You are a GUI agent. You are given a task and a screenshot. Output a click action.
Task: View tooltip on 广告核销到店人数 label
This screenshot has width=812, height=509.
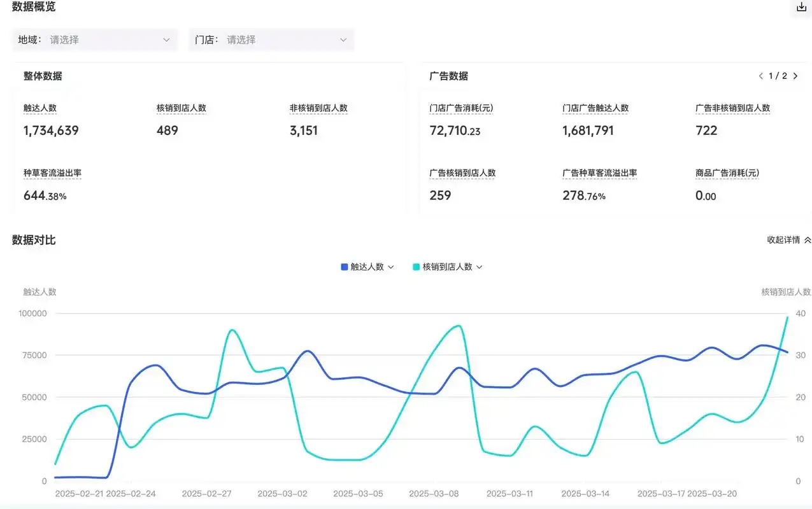pos(462,172)
